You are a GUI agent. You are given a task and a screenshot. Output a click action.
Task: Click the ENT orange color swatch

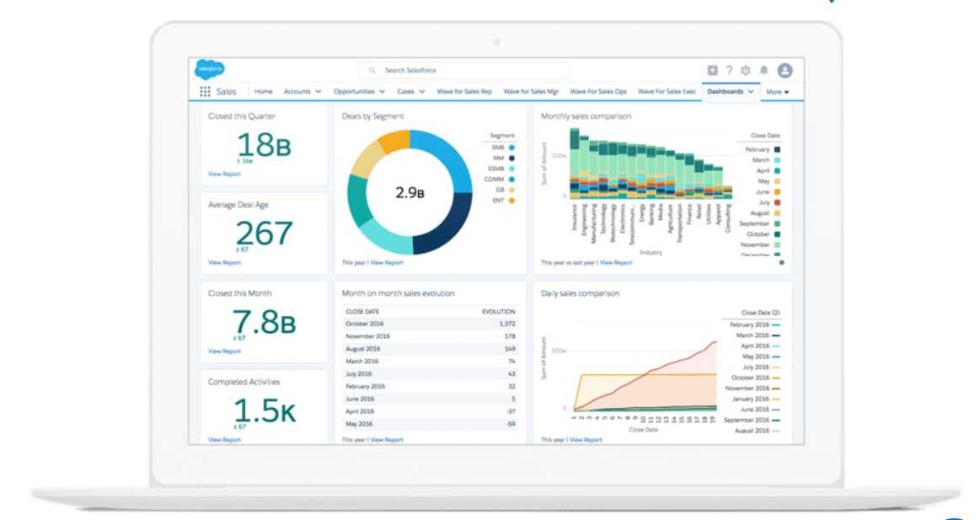pyautogui.click(x=512, y=199)
